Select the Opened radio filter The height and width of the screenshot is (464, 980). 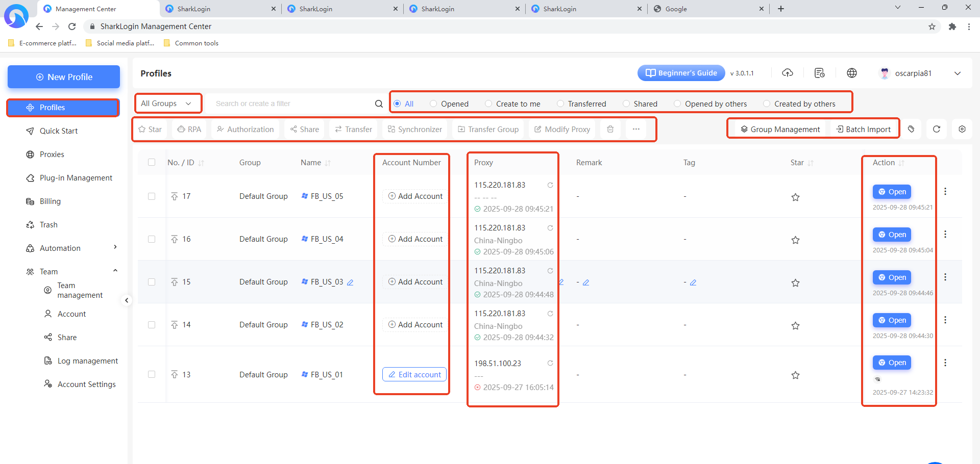(x=433, y=104)
